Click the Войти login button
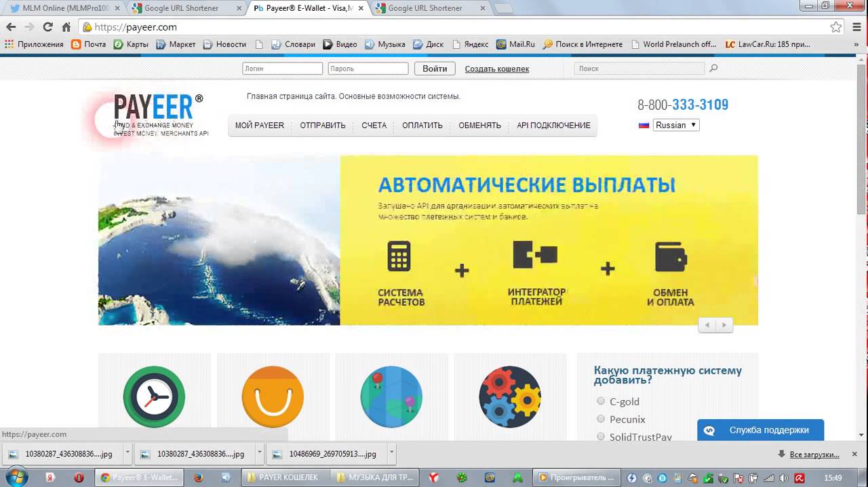The width and height of the screenshot is (868, 487). (x=435, y=69)
